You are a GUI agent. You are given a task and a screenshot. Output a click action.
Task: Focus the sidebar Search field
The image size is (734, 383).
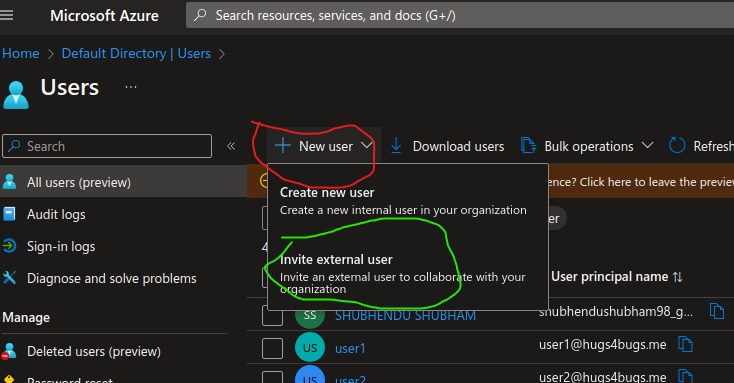(107, 146)
